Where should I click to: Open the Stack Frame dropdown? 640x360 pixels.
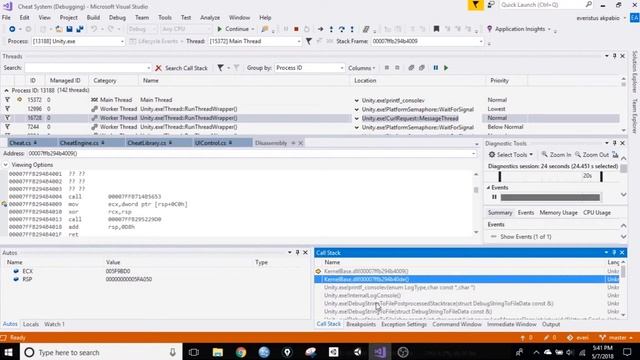click(427, 41)
